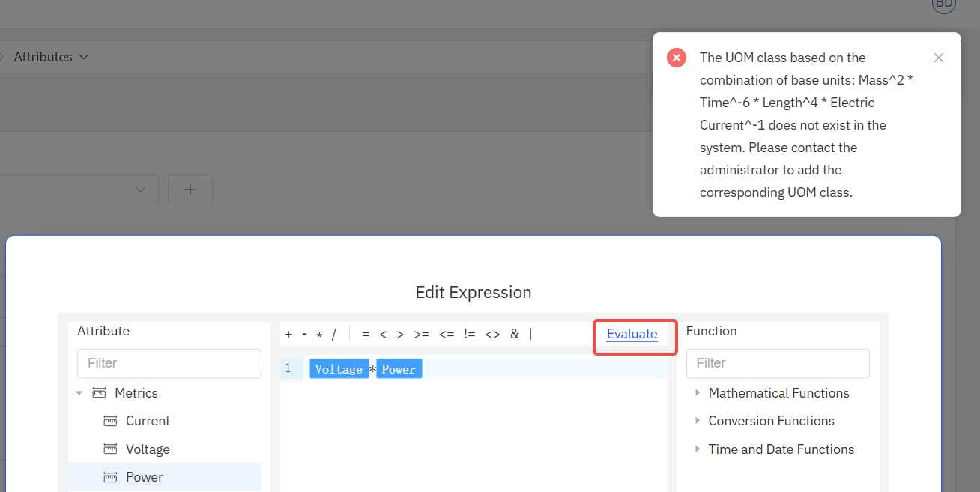Image resolution: width=980 pixels, height=492 pixels.
Task: Click the Function filter input field
Action: [778, 363]
